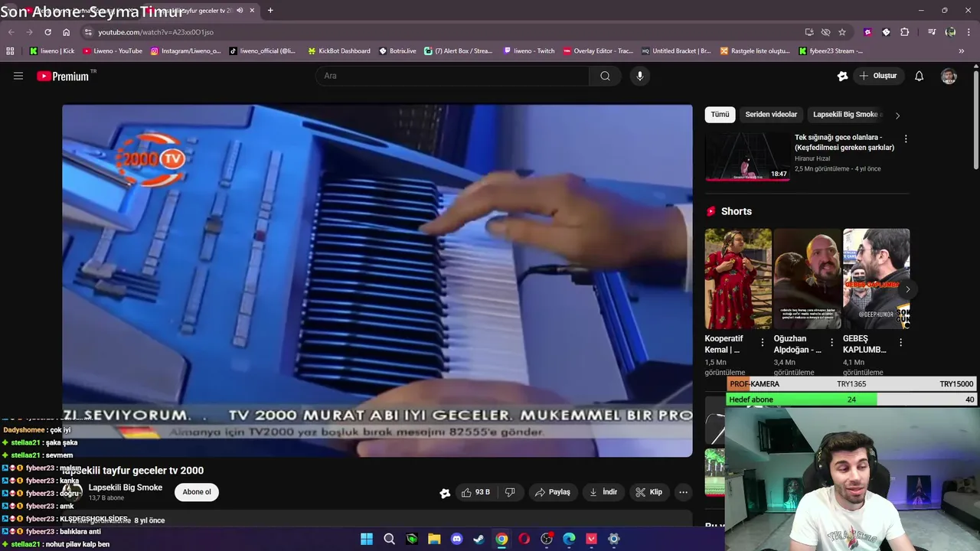
Task: Open OBS Studio from the taskbar
Action: point(547,539)
